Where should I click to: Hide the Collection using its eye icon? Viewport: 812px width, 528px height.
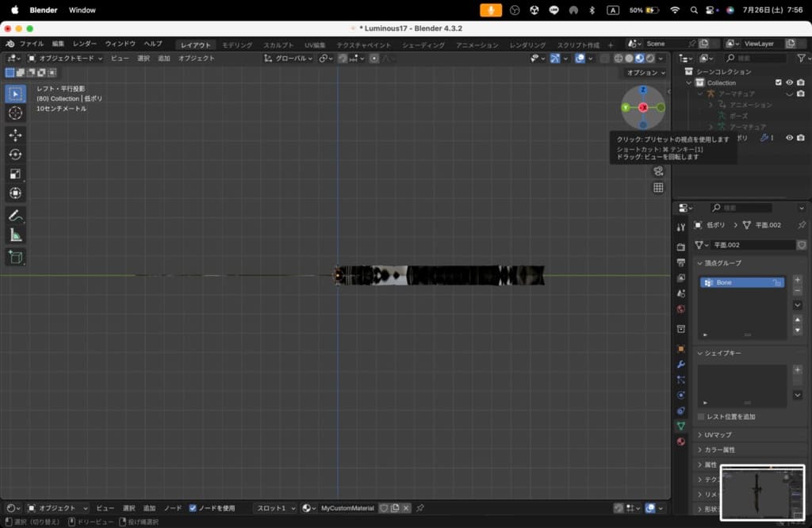[789, 82]
